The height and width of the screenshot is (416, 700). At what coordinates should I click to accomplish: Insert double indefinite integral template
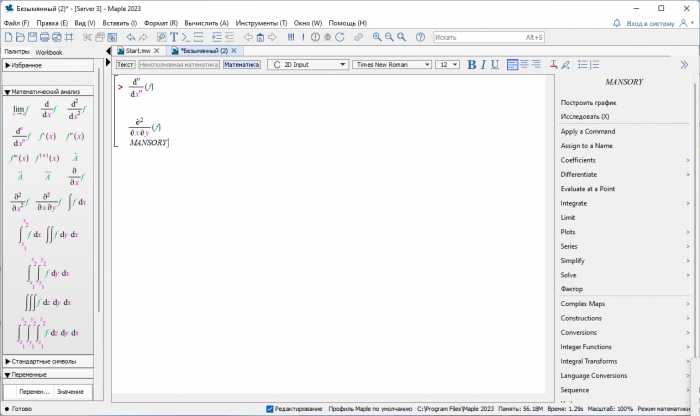point(62,235)
